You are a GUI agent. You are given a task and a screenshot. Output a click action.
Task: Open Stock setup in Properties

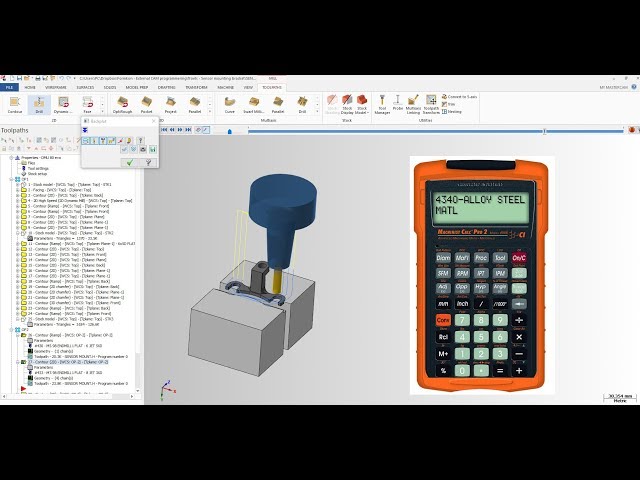(x=37, y=173)
